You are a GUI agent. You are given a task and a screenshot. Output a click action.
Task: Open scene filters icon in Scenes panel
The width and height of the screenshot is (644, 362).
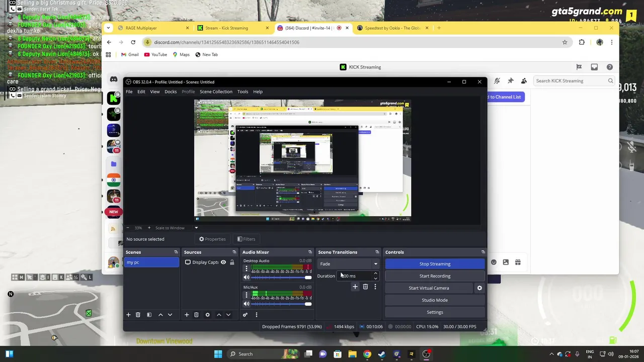(x=149, y=315)
